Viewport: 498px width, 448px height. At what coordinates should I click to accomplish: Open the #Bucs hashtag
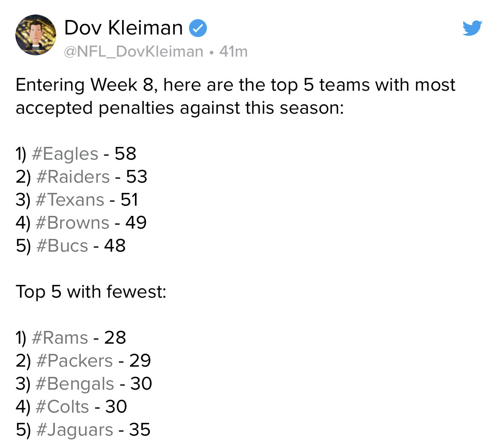[62, 246]
